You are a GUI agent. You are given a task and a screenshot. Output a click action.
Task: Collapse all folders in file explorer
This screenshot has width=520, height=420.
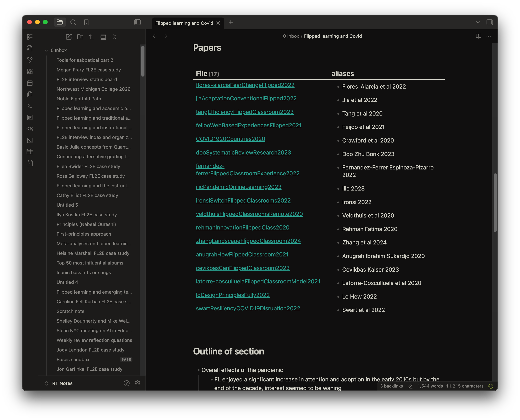pyautogui.click(x=115, y=37)
